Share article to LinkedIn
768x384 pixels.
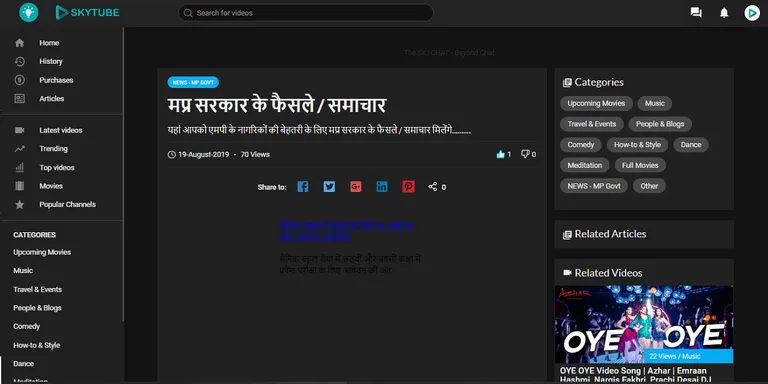pyautogui.click(x=382, y=187)
